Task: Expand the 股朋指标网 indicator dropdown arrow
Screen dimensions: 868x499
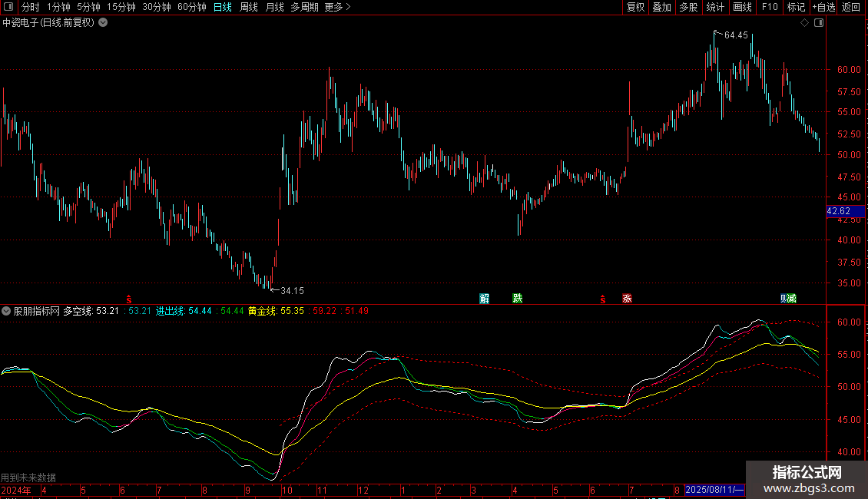Action: [x=7, y=312]
